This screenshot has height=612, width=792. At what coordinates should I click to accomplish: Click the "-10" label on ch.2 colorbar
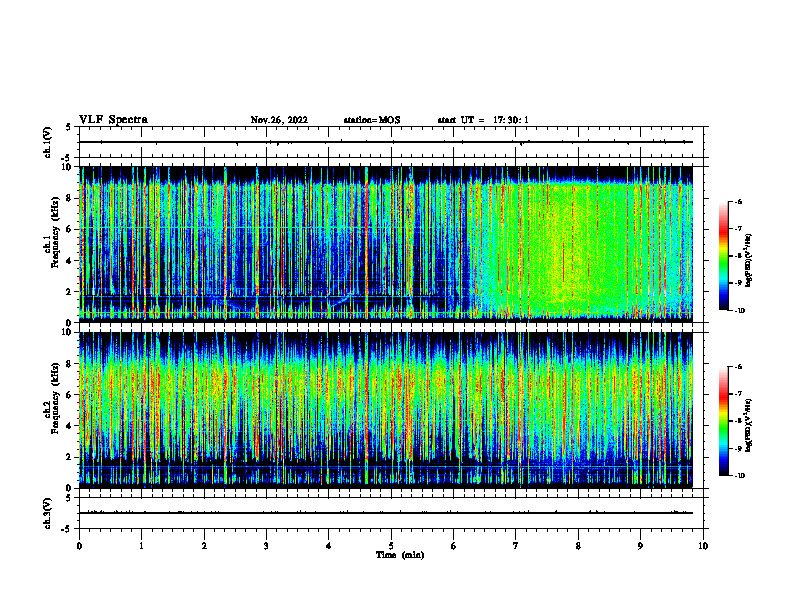tap(739, 476)
